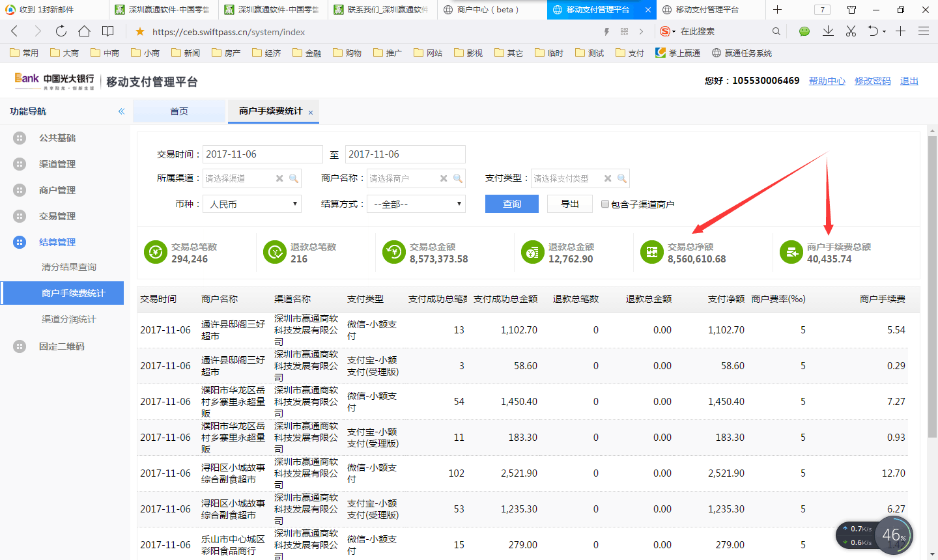Click the 导出 export button
This screenshot has width=938, height=560.
(x=570, y=204)
